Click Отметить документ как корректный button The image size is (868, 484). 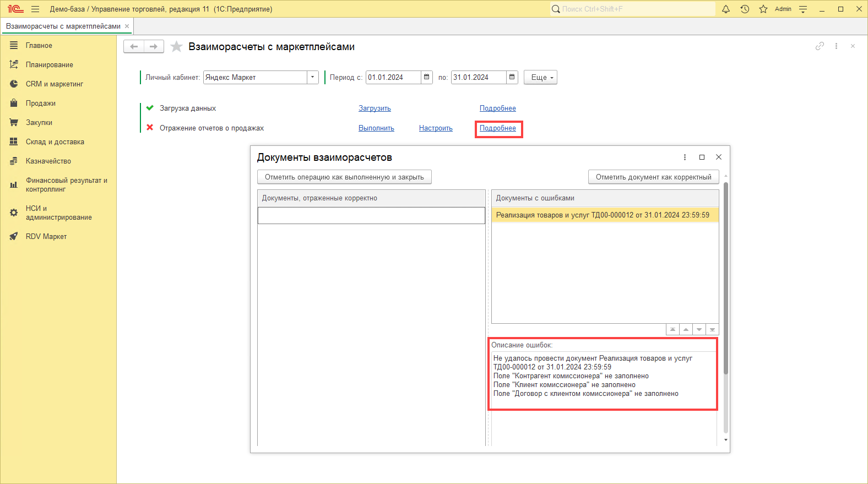(653, 177)
